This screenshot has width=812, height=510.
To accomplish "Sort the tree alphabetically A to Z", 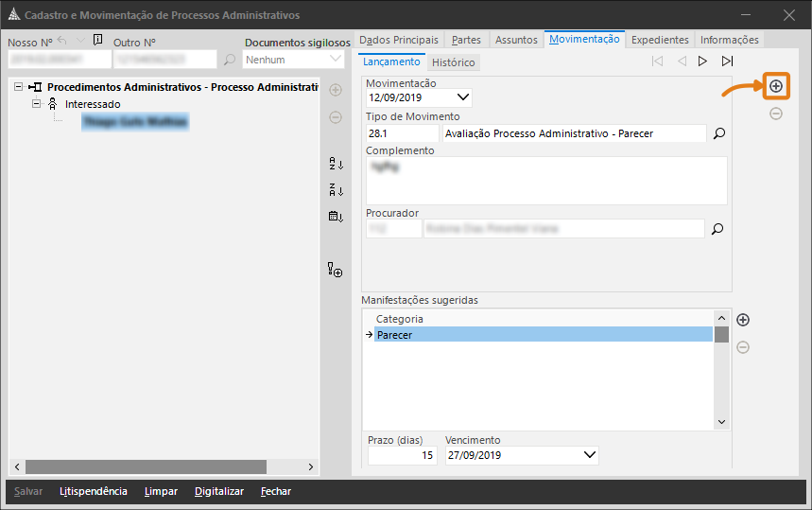I will pyautogui.click(x=335, y=164).
